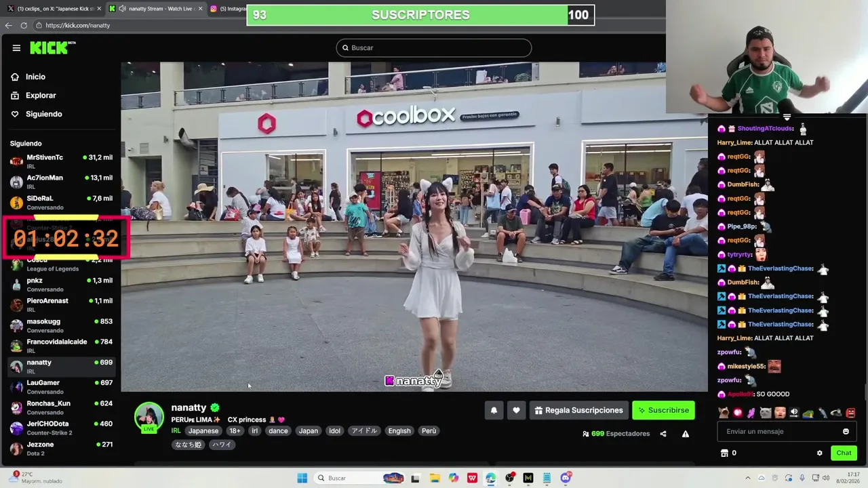The height and width of the screenshot is (488, 868).
Task: Click nanatty's LIVE profile avatar
Action: point(149,418)
